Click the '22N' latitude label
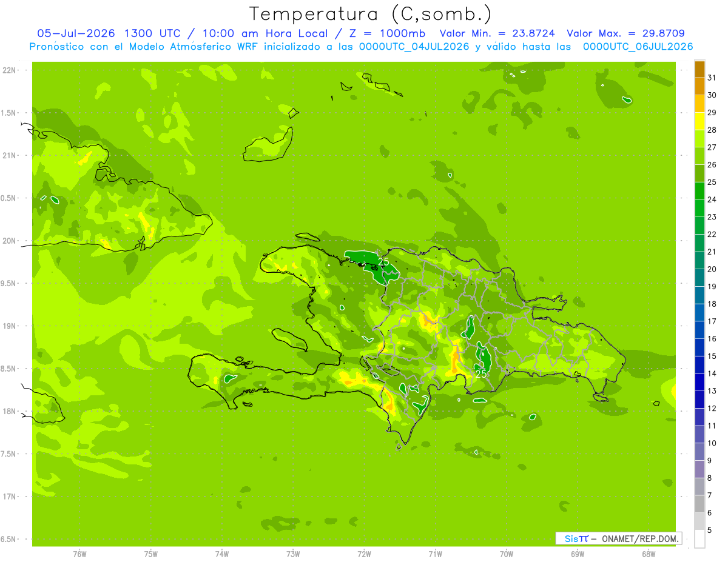 [x=10, y=70]
